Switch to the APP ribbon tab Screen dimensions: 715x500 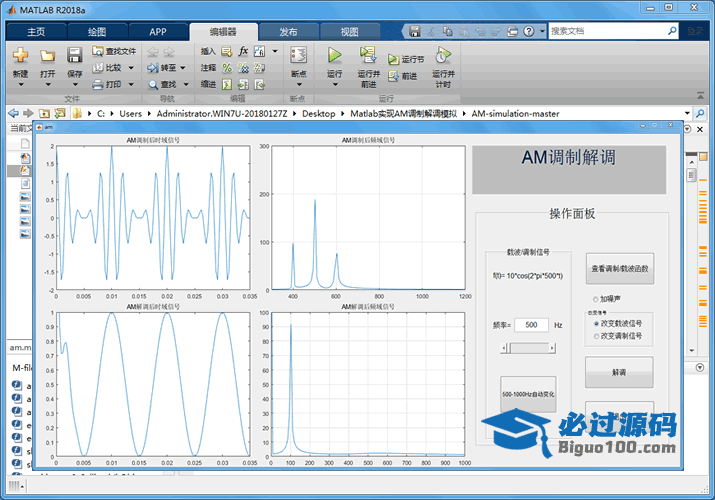pyautogui.click(x=158, y=31)
